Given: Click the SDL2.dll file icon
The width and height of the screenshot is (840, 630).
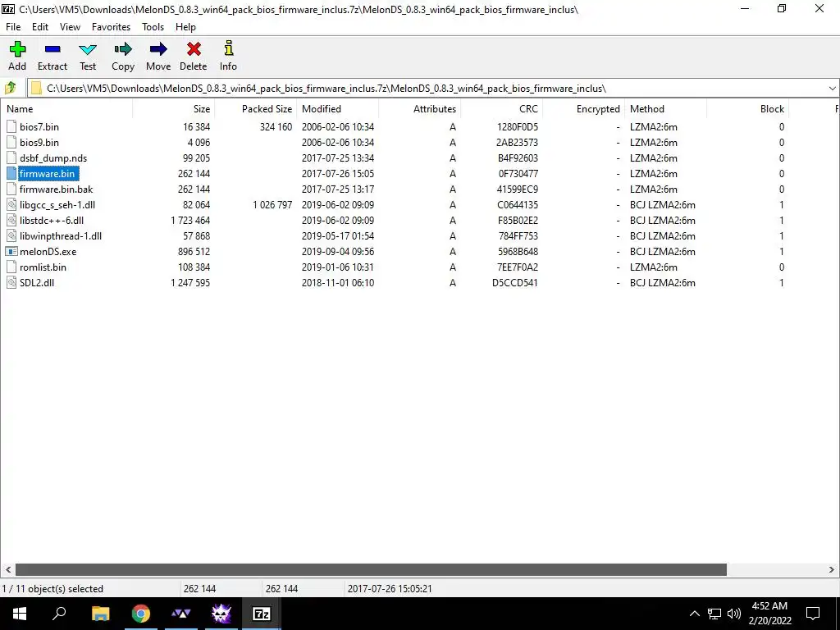Looking at the screenshot, I should coord(11,282).
